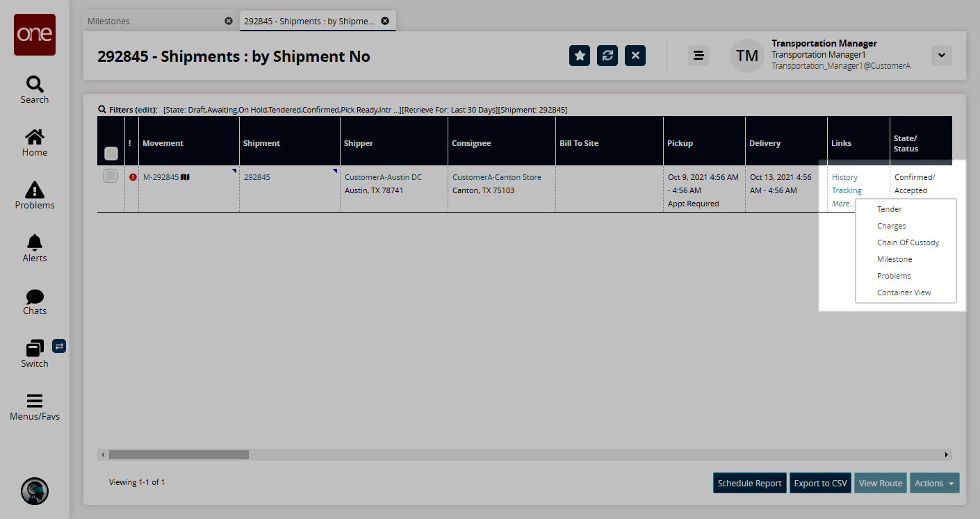This screenshot has width=980, height=519.
Task: Click the Filters magnifier icon
Action: (x=102, y=110)
